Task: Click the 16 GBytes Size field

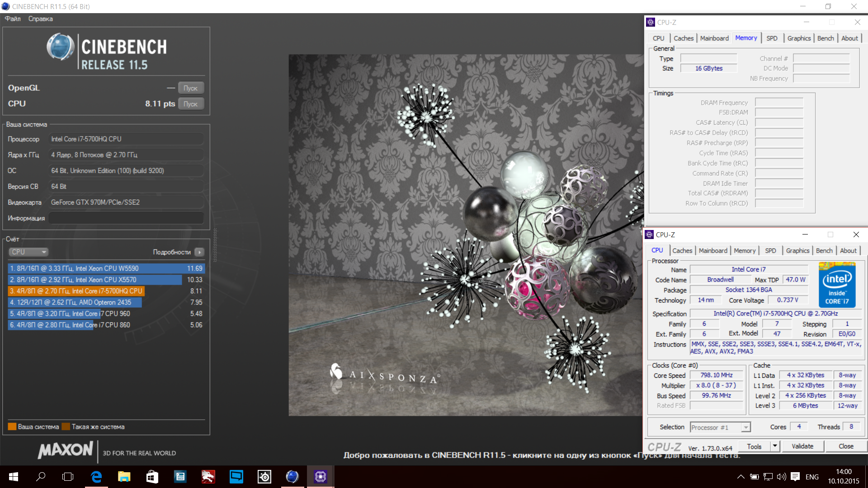Action: coord(708,68)
